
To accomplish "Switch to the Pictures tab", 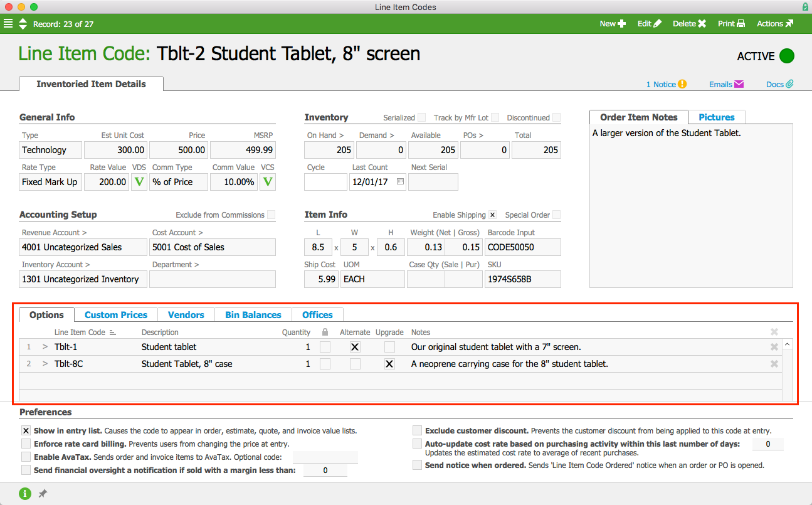I will pos(717,117).
